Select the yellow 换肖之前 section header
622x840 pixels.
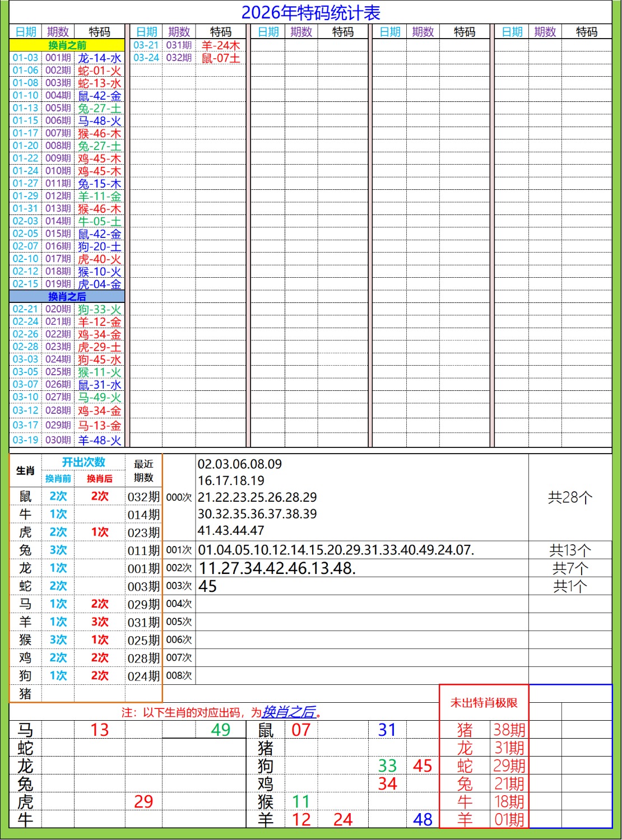click(x=67, y=45)
